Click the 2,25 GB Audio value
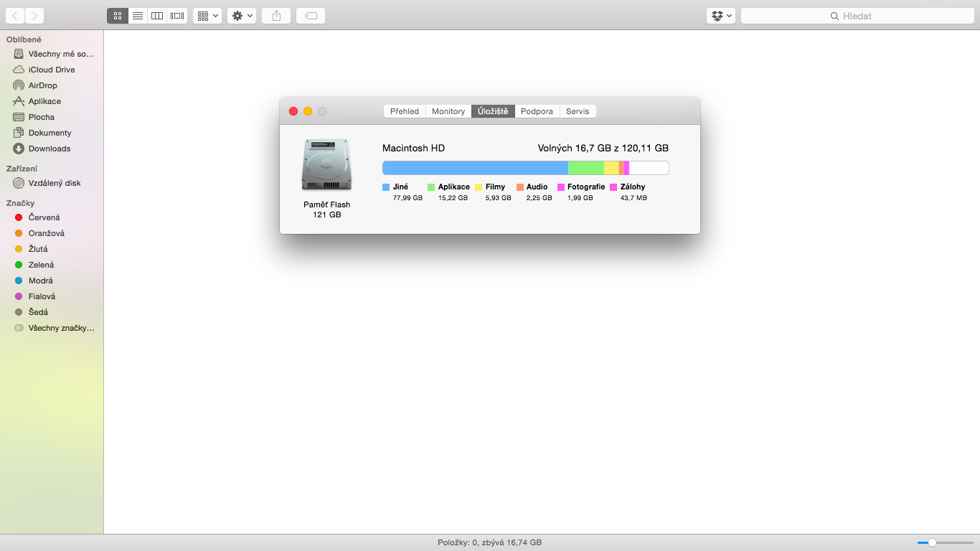Screen dimensions: 980x551 coord(540,198)
